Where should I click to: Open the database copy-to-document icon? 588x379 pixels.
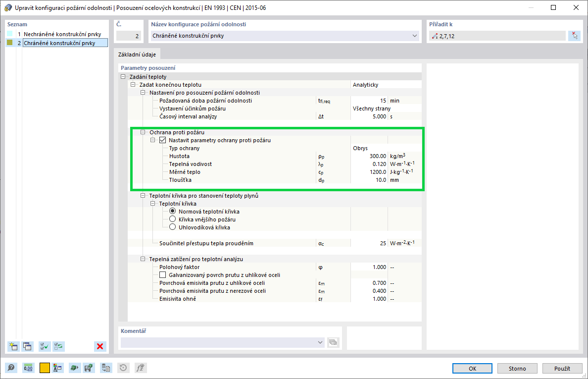(x=106, y=368)
